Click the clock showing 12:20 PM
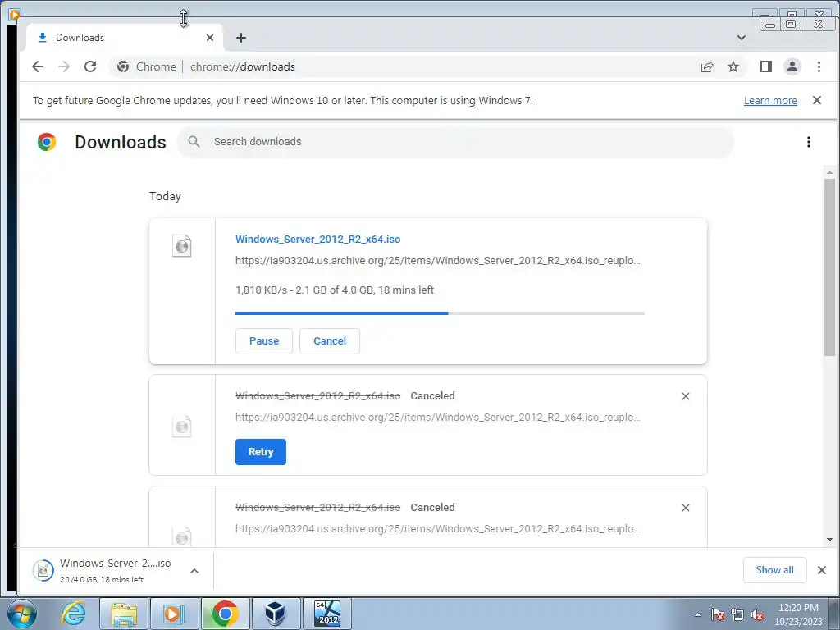The width and height of the screenshot is (840, 630). pyautogui.click(x=798, y=608)
